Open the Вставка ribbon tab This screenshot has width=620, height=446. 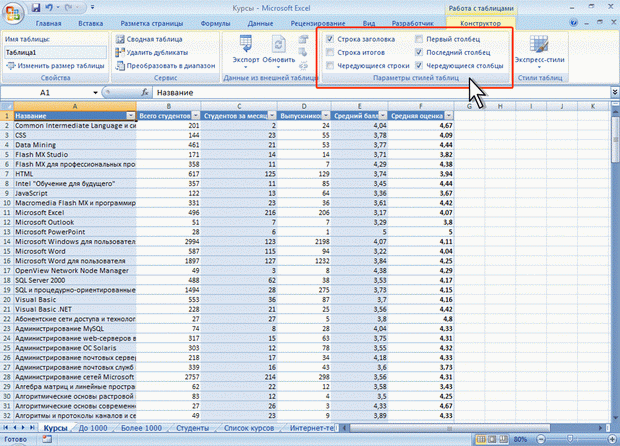(x=91, y=23)
